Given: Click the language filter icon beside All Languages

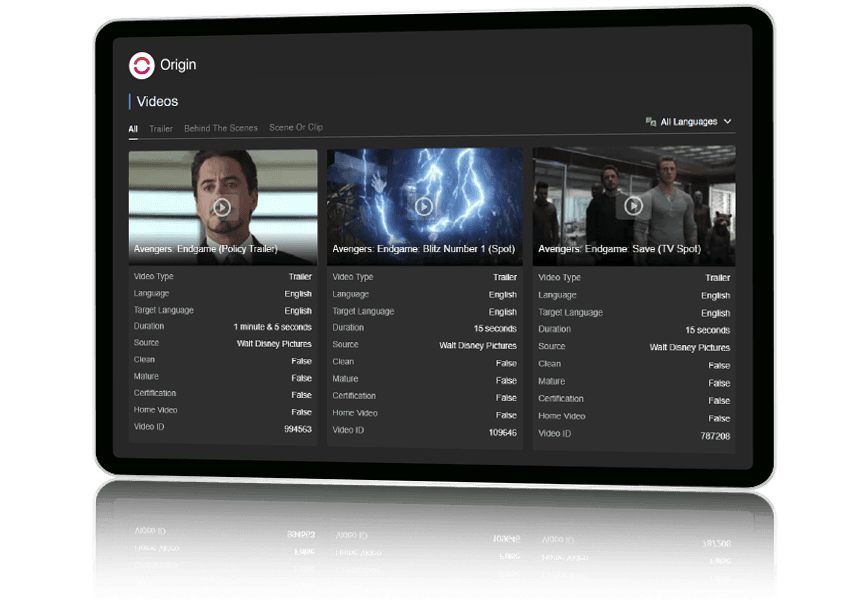Looking at the screenshot, I should [651, 121].
